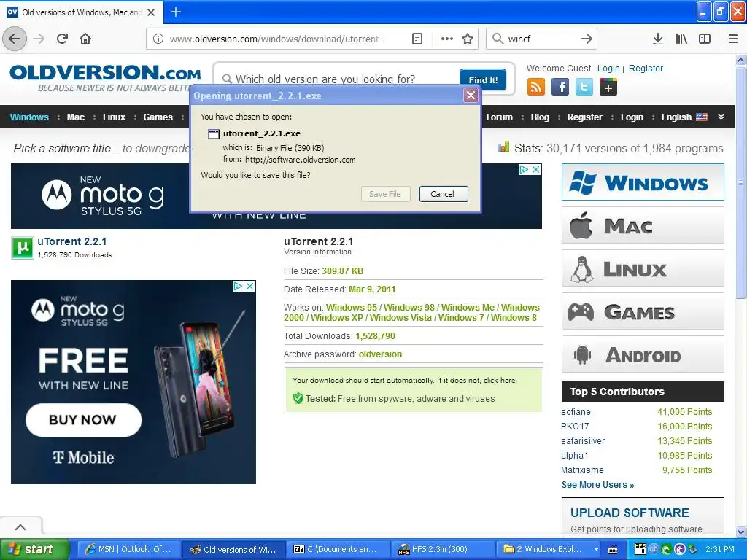
Task: Click the uTorrent green logo icon
Action: pyautogui.click(x=23, y=248)
